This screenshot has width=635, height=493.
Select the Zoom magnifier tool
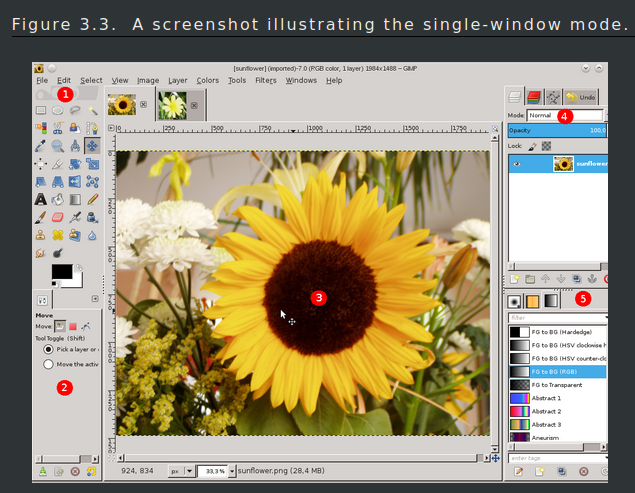58,146
